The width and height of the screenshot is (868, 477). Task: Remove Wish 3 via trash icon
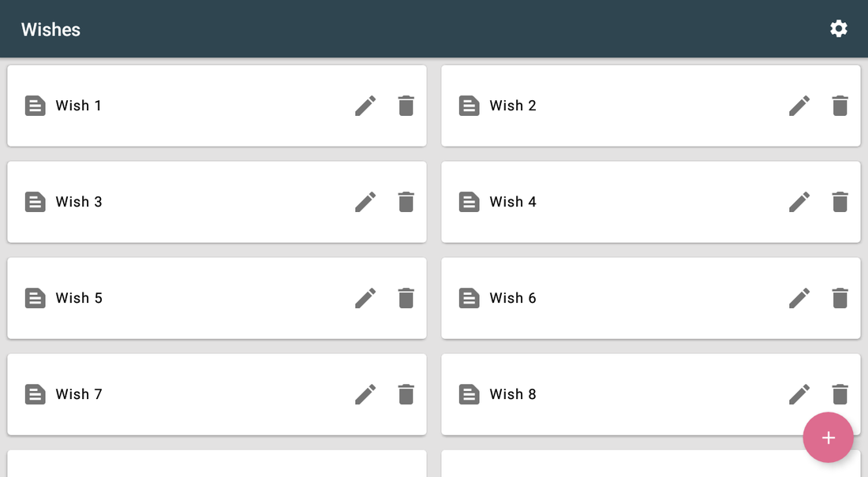click(x=406, y=202)
